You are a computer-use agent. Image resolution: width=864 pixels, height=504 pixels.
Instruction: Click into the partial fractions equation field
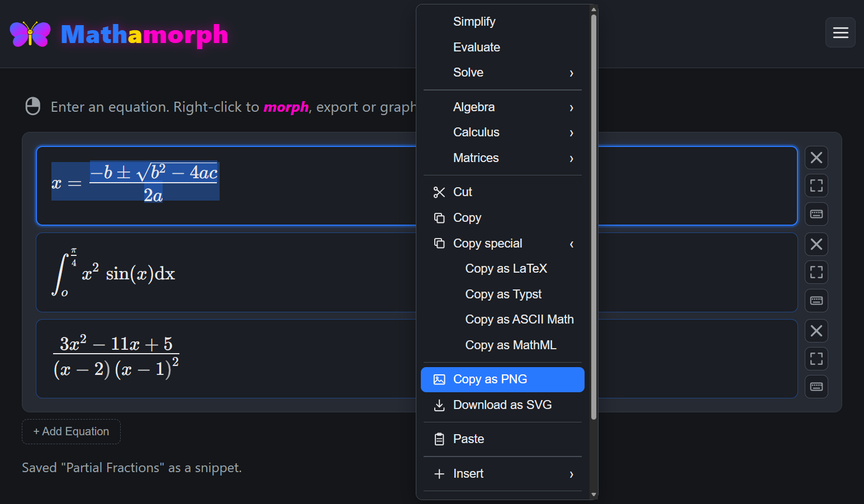(416, 359)
